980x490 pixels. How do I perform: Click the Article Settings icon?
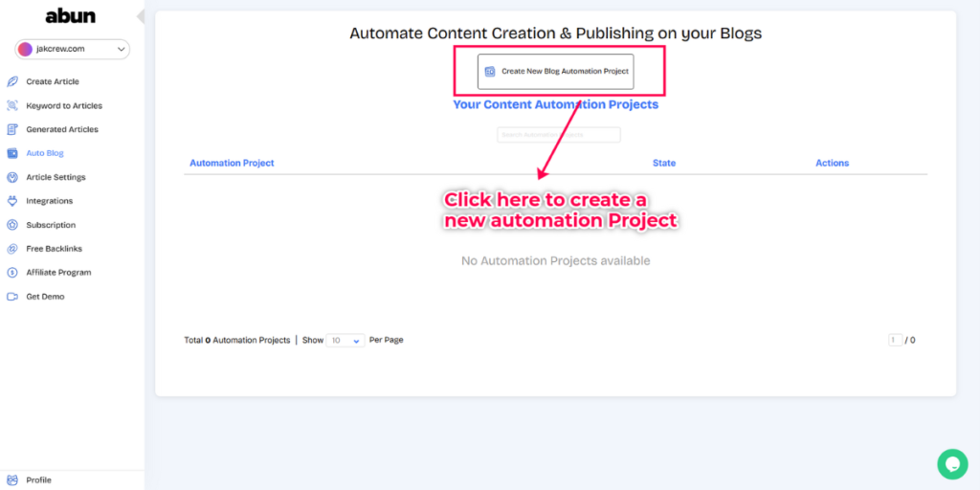pyautogui.click(x=11, y=177)
